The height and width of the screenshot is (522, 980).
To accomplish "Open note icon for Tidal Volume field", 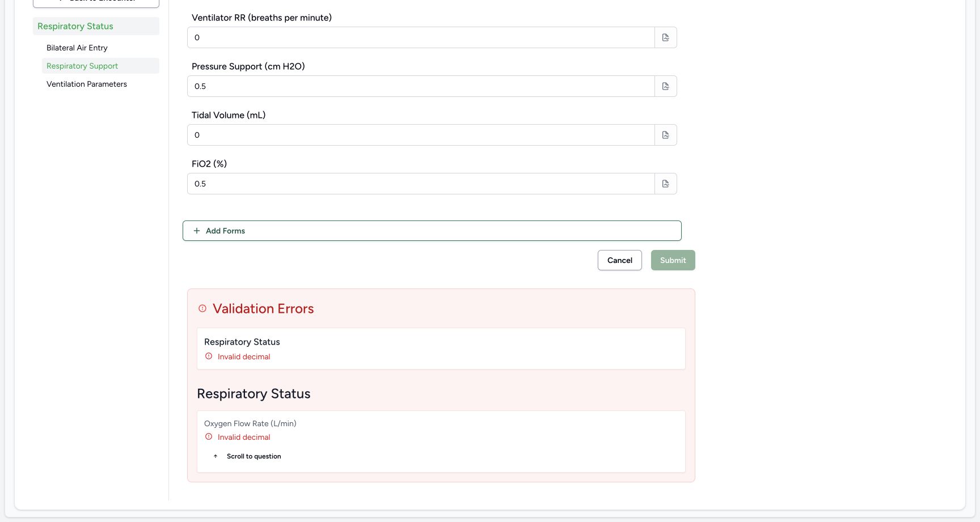I will (666, 135).
